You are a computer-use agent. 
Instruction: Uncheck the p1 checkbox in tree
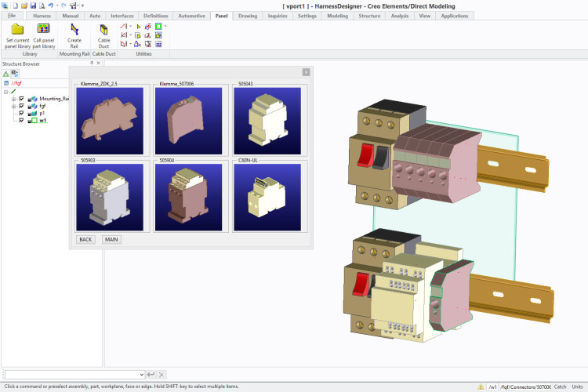tap(21, 113)
